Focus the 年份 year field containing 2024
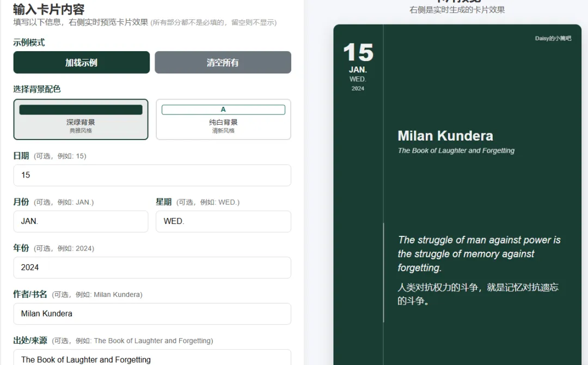Viewport: 588px width, 365px height. [x=152, y=267]
